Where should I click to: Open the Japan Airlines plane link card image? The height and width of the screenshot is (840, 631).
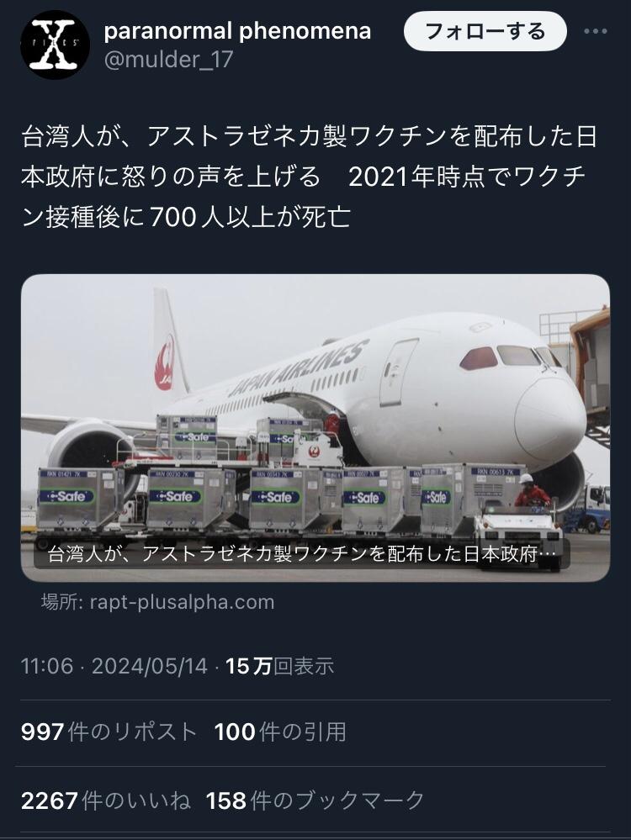click(315, 428)
